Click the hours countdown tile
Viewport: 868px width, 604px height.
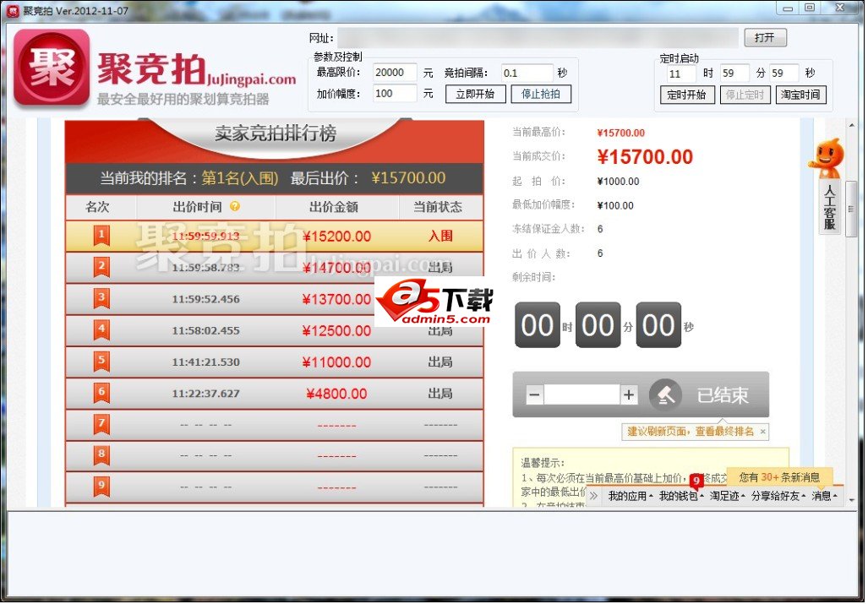[538, 325]
